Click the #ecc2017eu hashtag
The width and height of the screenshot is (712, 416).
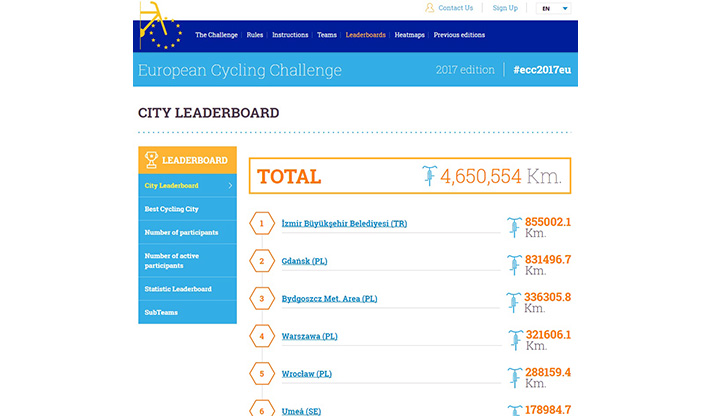539,70
